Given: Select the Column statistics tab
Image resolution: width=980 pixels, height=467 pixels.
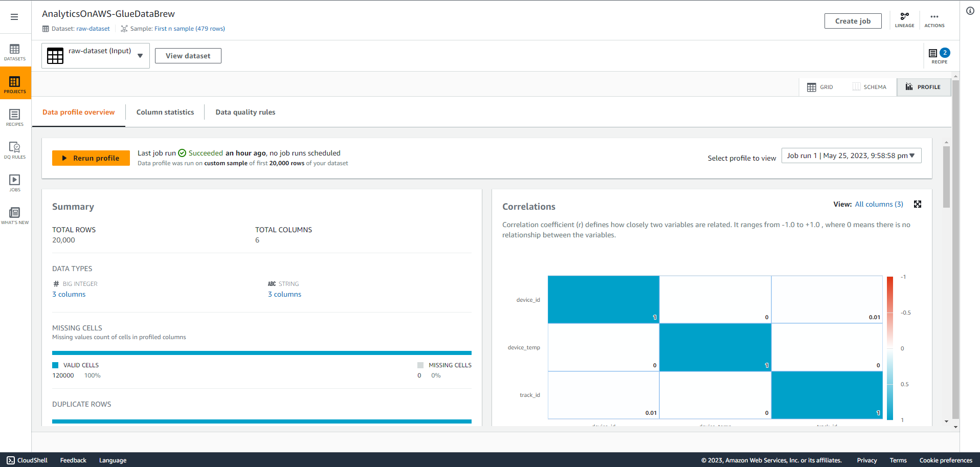Looking at the screenshot, I should [165, 112].
